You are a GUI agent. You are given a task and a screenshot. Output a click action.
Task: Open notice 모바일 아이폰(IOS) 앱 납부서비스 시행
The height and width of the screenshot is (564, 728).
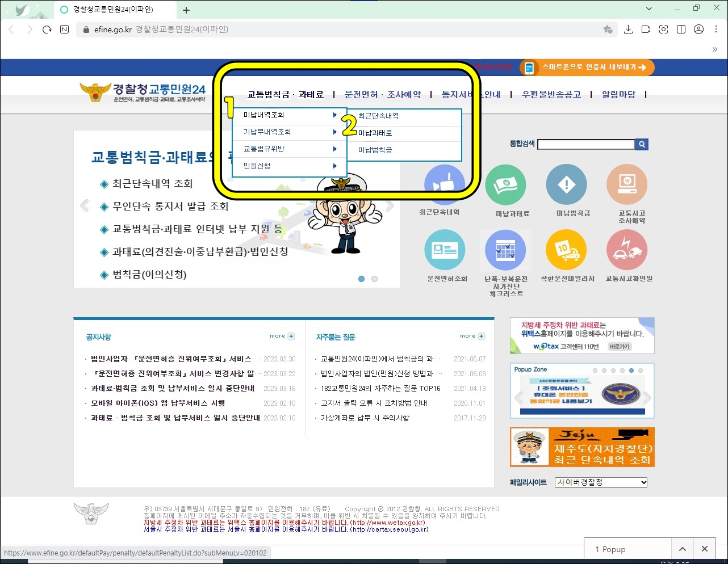158,403
